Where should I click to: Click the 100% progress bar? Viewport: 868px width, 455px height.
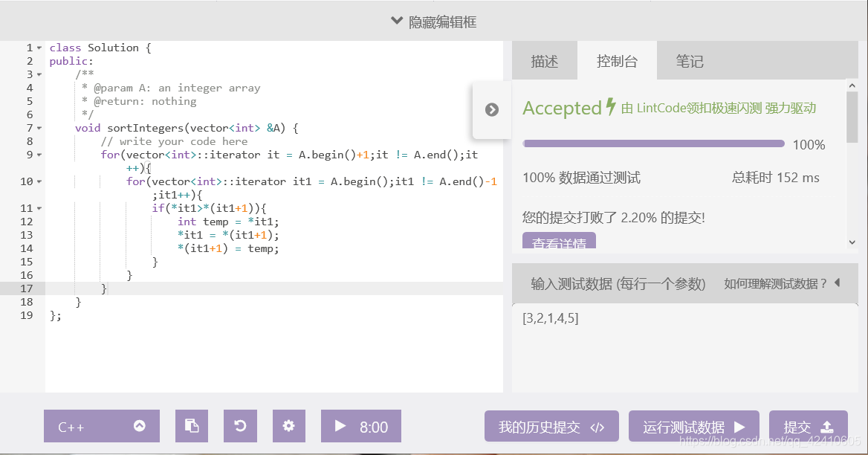pos(652,143)
